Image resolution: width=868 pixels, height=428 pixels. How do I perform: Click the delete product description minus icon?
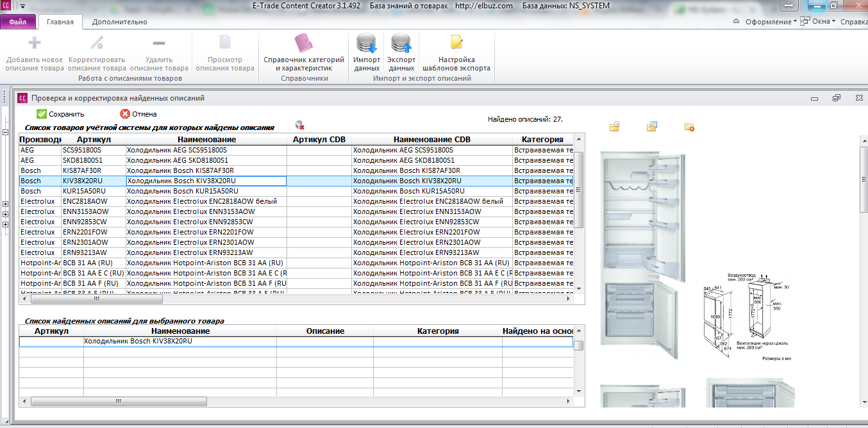coord(159,44)
